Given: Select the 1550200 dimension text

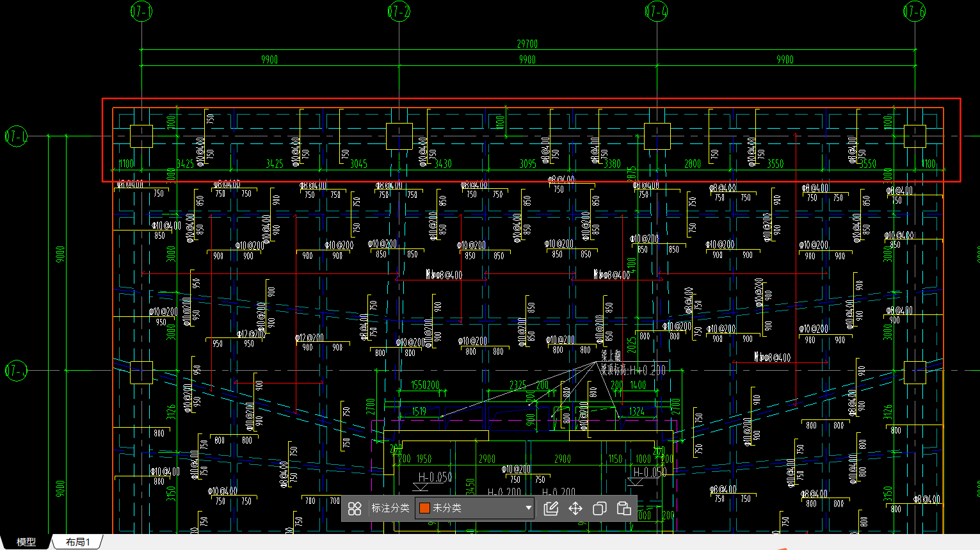Looking at the screenshot, I should [x=425, y=385].
